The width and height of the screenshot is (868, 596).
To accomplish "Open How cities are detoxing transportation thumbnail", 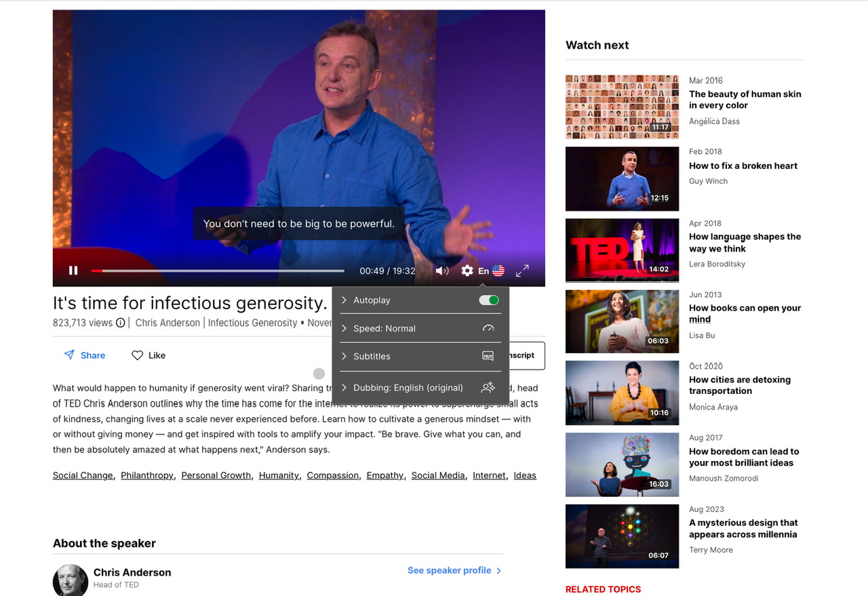I will (622, 393).
